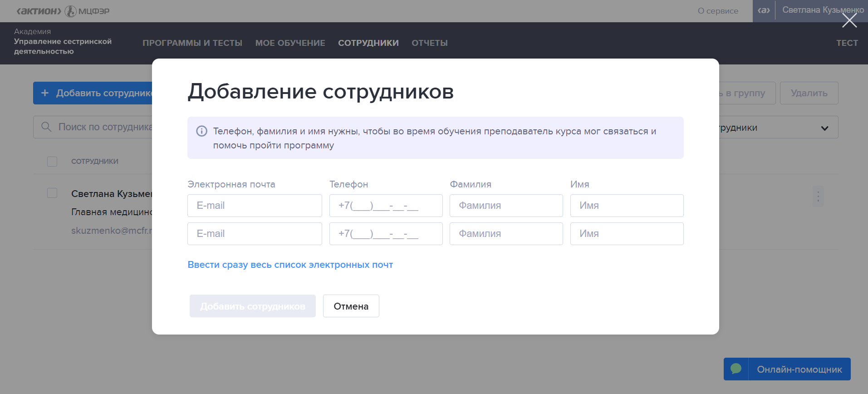Open the О сервисе link
This screenshot has width=868, height=394.
pyautogui.click(x=718, y=11)
